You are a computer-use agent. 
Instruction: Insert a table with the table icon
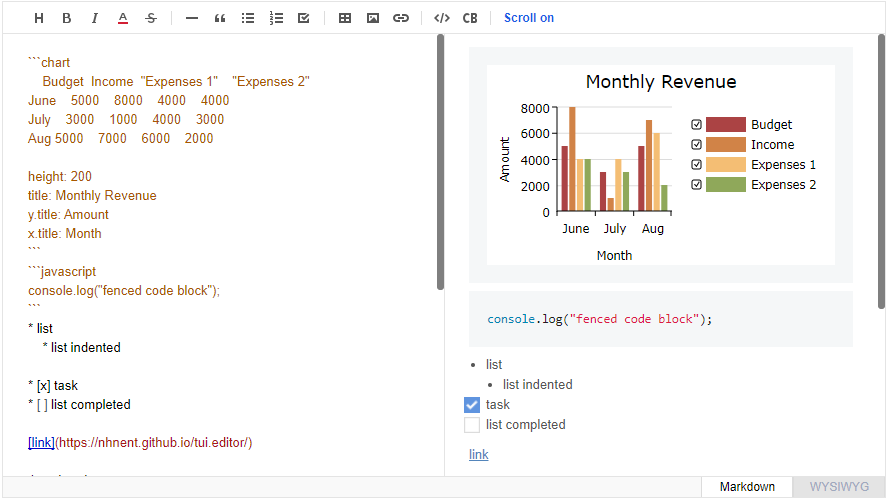(x=345, y=18)
